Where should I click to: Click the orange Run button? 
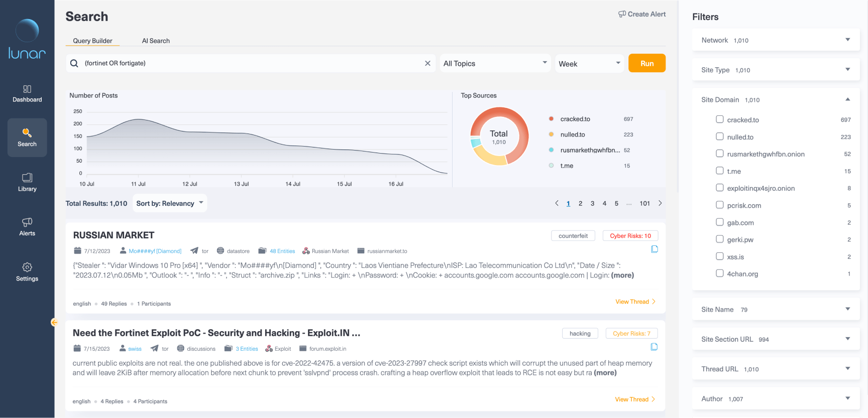click(647, 63)
